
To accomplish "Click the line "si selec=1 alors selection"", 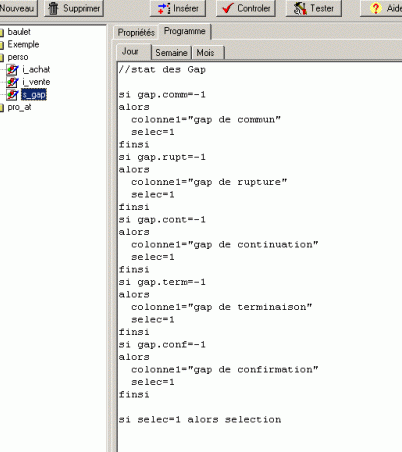I will tap(200, 419).
